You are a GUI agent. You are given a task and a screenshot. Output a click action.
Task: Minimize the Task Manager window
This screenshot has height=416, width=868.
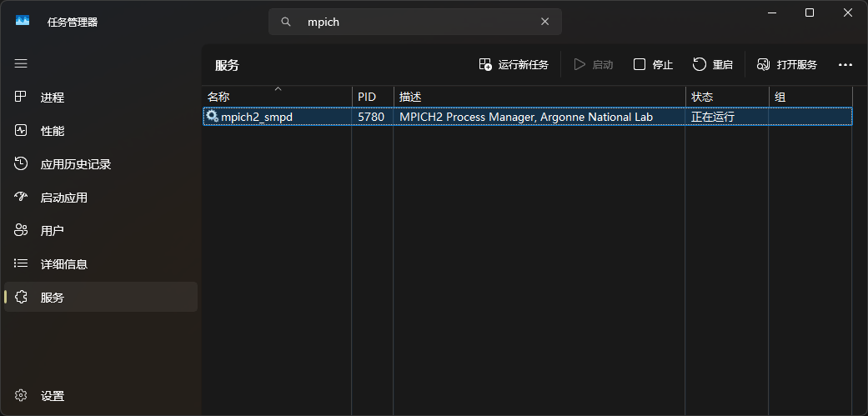coord(771,13)
